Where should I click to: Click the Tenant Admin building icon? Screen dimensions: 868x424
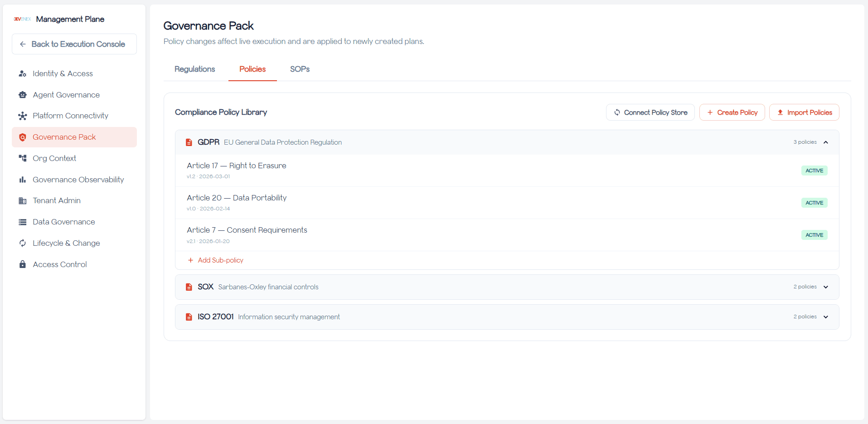tap(22, 201)
